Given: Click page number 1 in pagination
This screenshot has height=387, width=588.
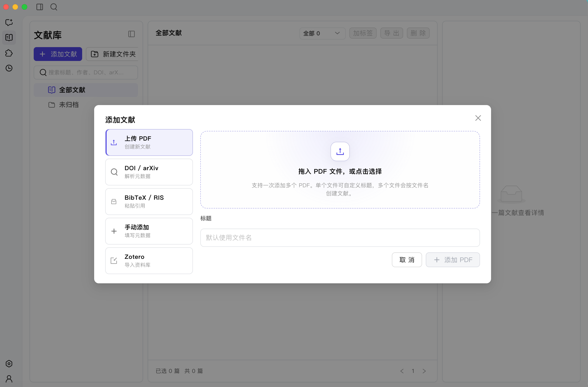Looking at the screenshot, I should click(413, 371).
